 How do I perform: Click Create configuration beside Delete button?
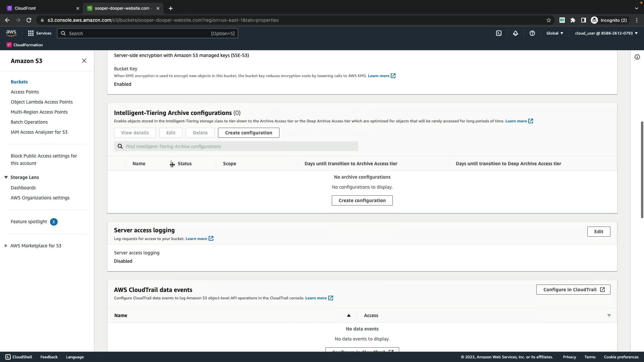(x=248, y=133)
